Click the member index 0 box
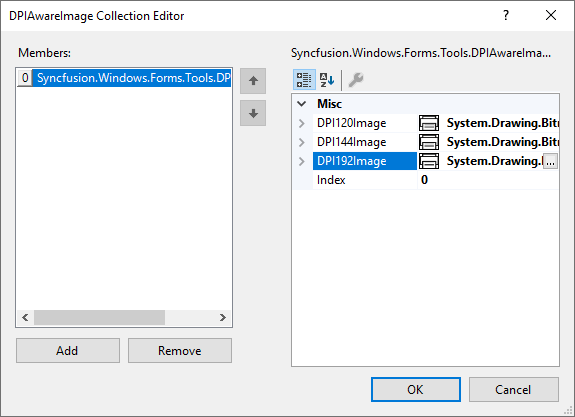Viewport: 575px width, 417px height. pyautogui.click(x=25, y=78)
